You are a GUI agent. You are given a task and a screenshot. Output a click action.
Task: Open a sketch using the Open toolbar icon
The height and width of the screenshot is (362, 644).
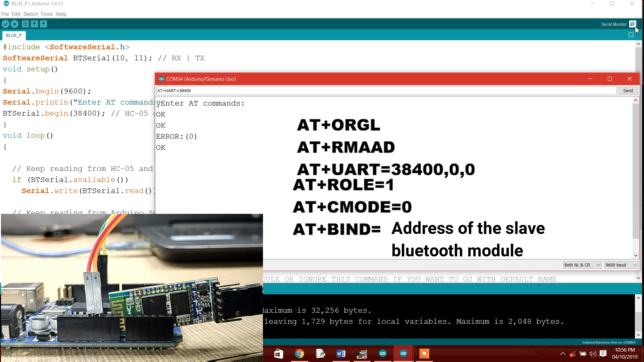point(35,24)
